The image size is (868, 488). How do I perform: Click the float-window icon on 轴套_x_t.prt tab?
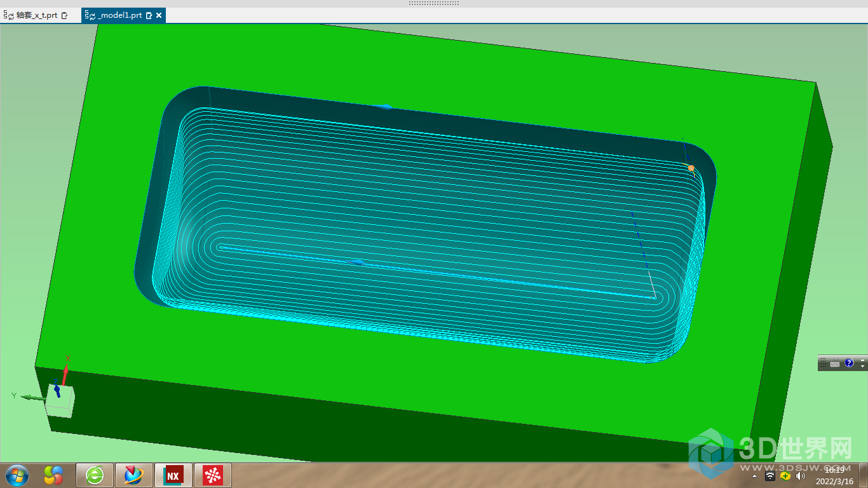tap(64, 15)
